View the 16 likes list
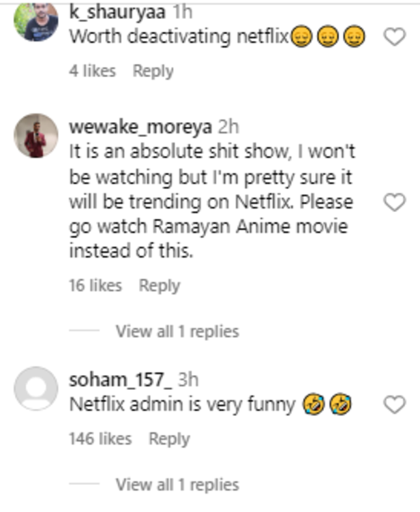420x512 pixels. pyautogui.click(x=95, y=286)
